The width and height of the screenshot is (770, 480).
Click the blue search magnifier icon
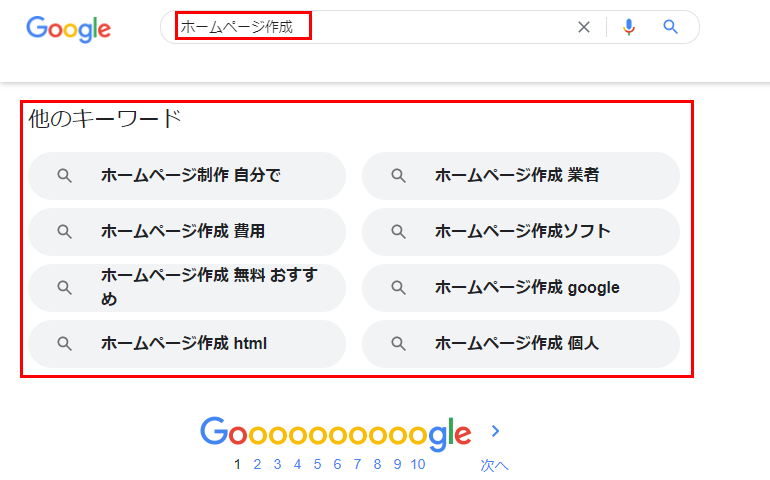671,27
